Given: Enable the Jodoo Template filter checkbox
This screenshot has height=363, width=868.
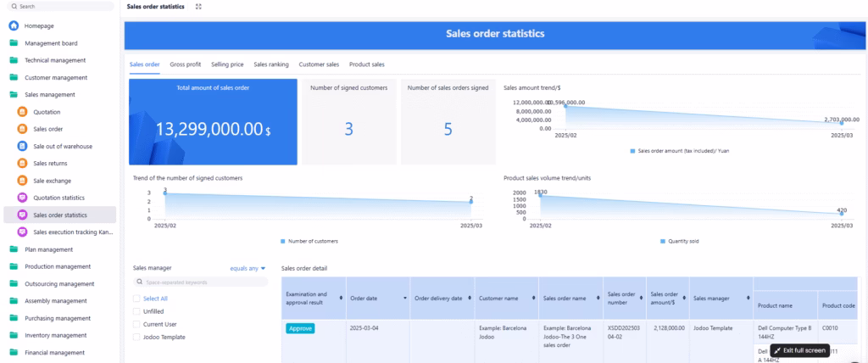Looking at the screenshot, I should tap(136, 337).
